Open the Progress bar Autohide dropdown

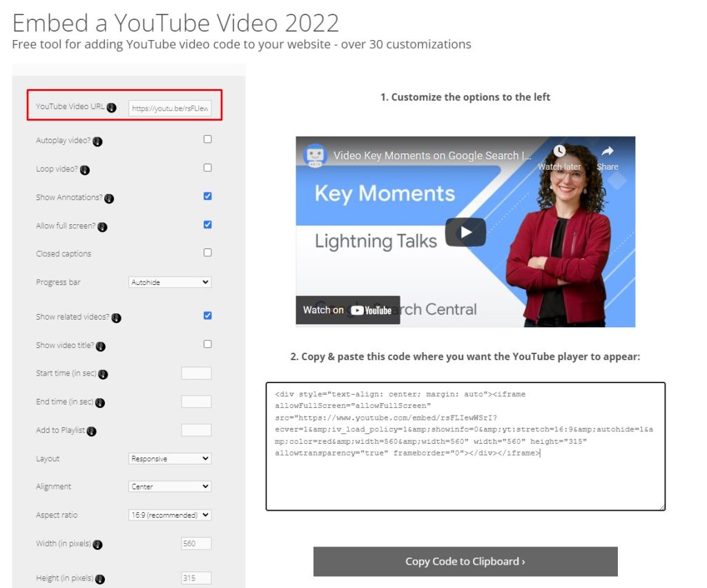pos(170,282)
